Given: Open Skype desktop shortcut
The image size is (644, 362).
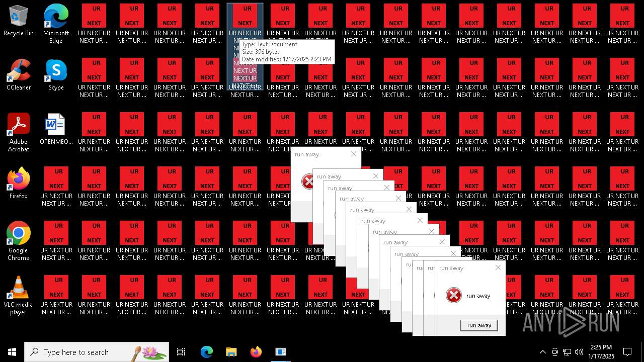Looking at the screenshot, I should [x=56, y=75].
